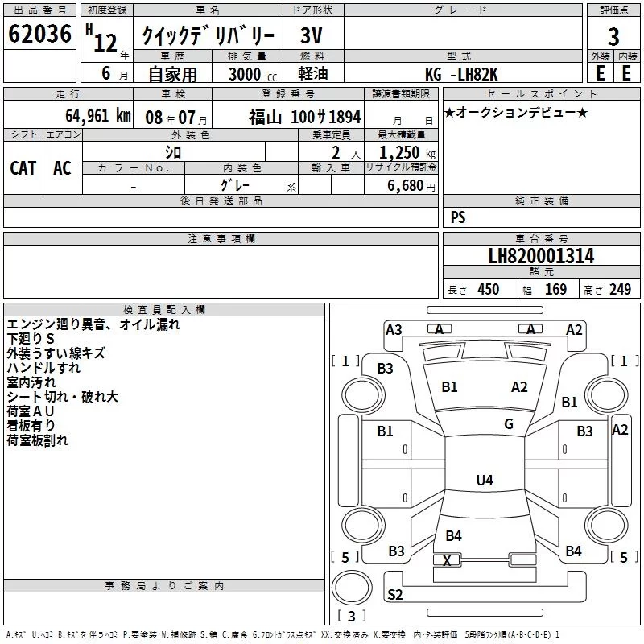
Task: Select the 出品番号 header label
Action: tap(39, 10)
